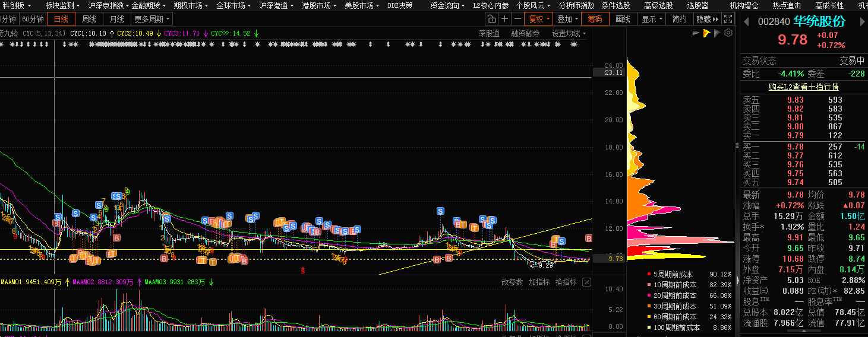Screen dimensions: 868x337
Task: Click red 5周期前成本 color swatch
Action: [x=649, y=274]
